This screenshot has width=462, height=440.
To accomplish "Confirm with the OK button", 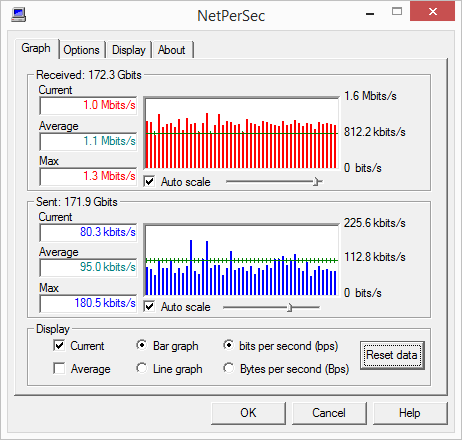I will coord(248,413).
